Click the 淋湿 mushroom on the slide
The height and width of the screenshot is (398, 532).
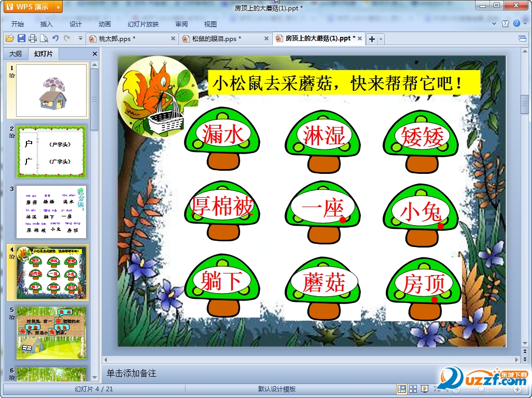323,142
